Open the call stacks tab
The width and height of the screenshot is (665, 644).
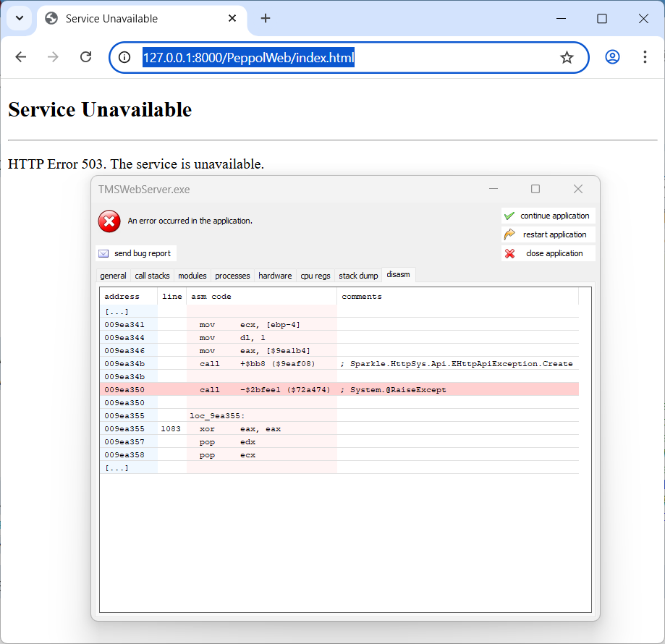click(152, 276)
